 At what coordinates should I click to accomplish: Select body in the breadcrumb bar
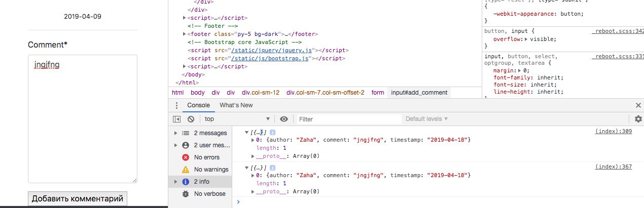click(198, 93)
